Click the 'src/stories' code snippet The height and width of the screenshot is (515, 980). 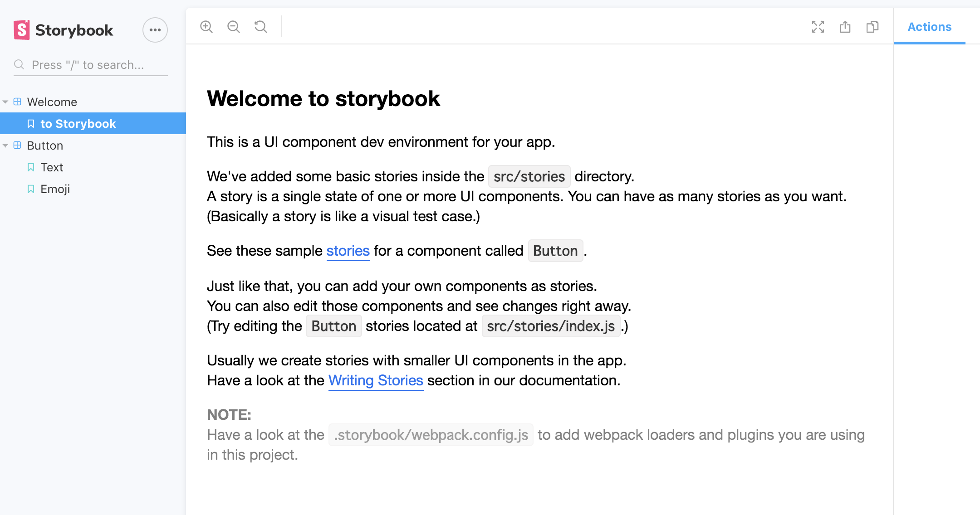[x=529, y=176]
